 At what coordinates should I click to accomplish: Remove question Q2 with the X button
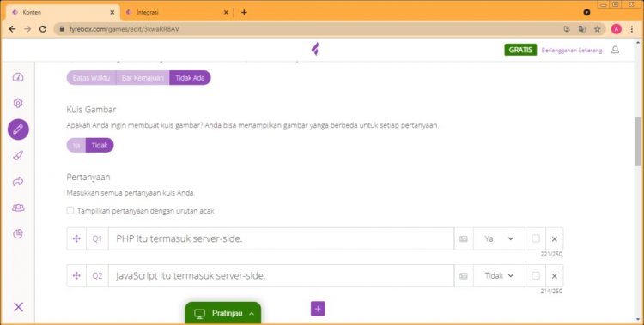point(555,276)
